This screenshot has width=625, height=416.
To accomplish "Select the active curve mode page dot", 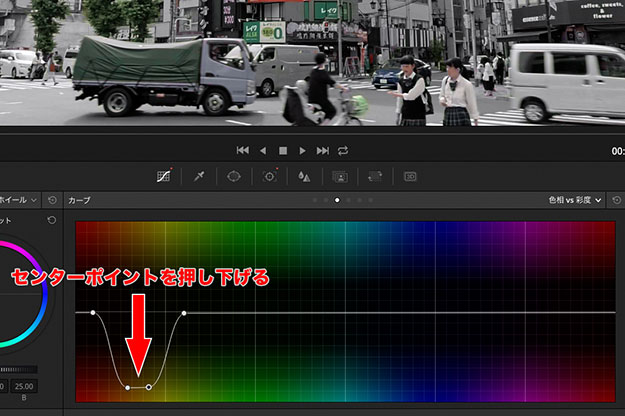I will [337, 200].
